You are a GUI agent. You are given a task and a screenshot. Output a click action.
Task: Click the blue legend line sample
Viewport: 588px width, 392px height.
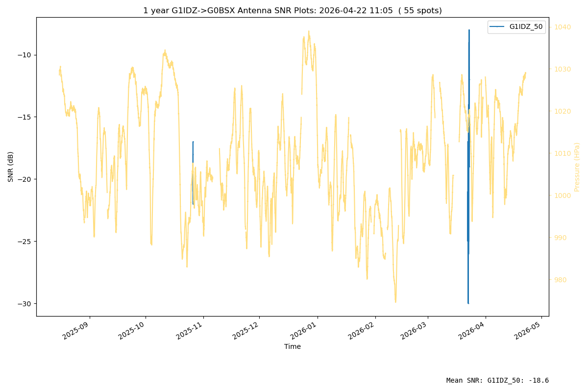coord(498,27)
